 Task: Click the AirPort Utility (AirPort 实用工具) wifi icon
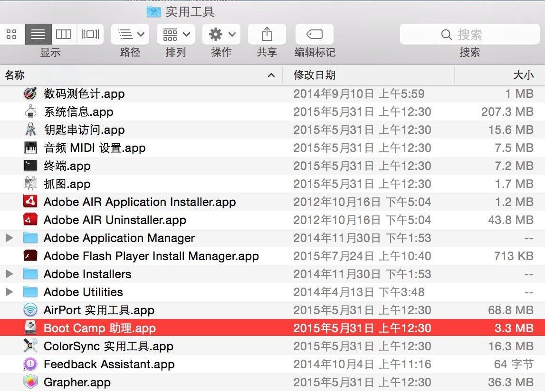(x=30, y=310)
